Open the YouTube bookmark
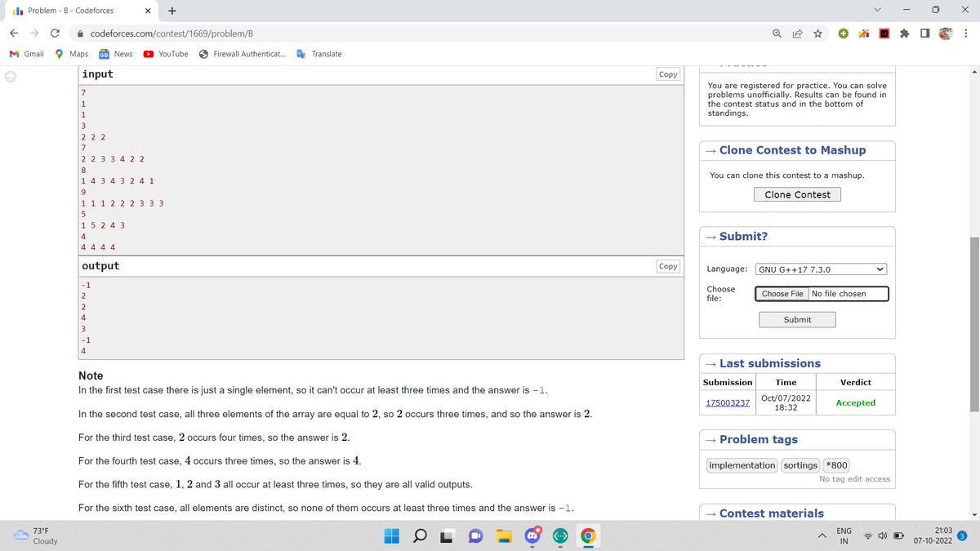 [x=166, y=54]
